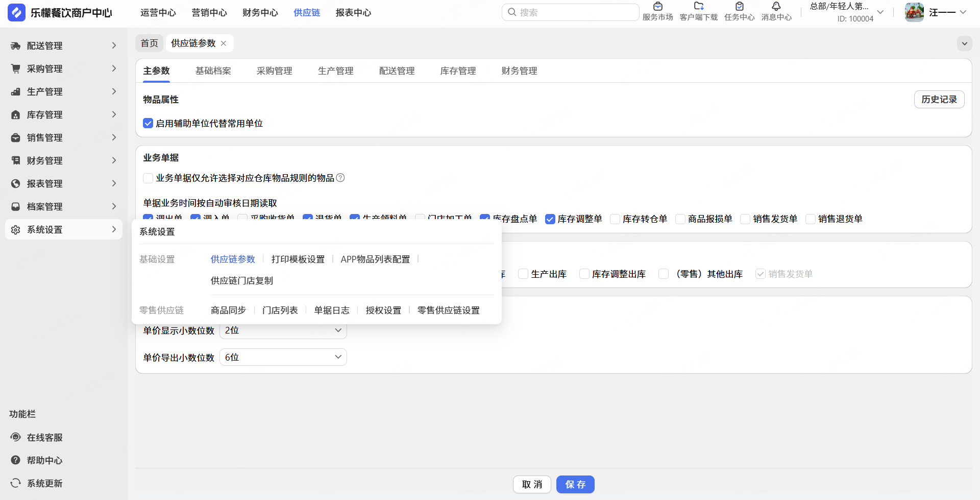
Task: Check the 商品报损单 checkbox
Action: 680,219
